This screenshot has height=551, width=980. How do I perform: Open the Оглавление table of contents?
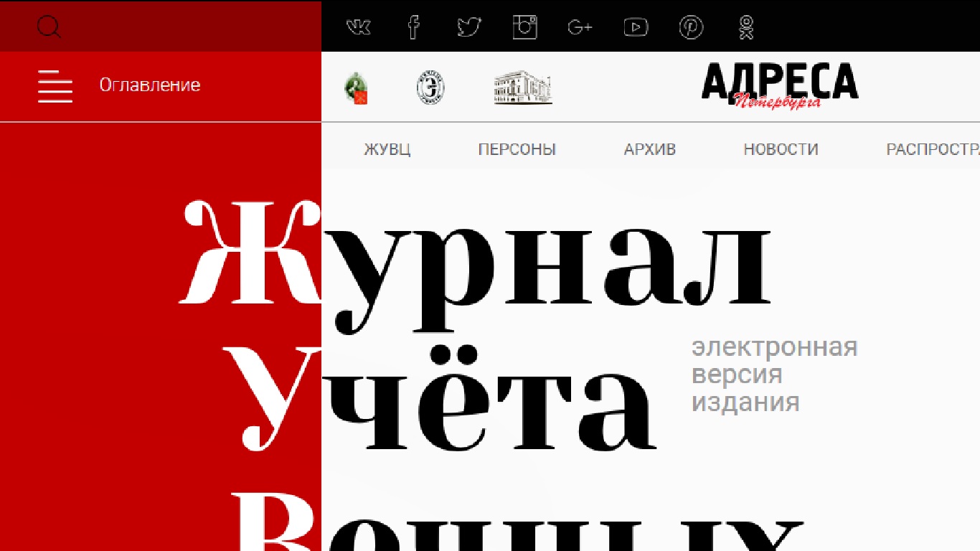pyautogui.click(x=149, y=85)
